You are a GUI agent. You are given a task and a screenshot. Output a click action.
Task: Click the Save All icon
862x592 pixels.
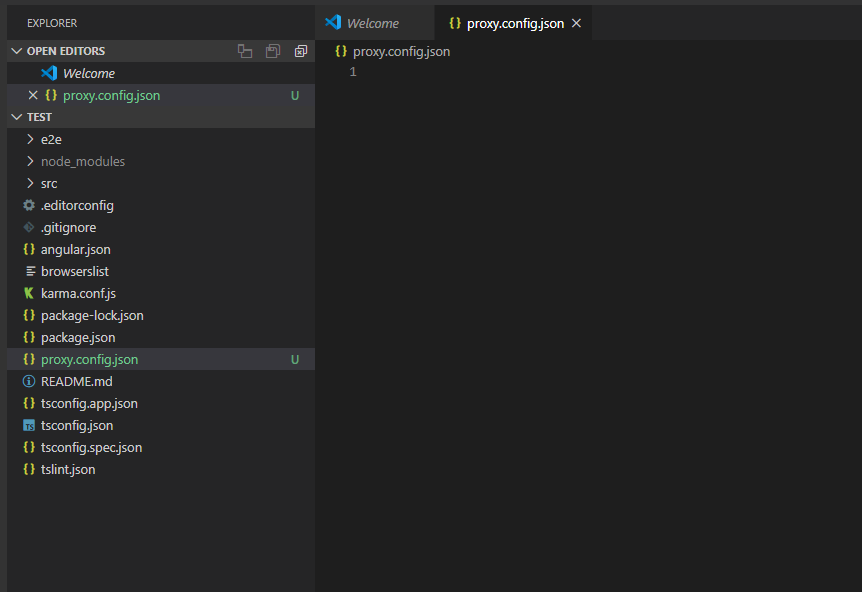pos(273,51)
